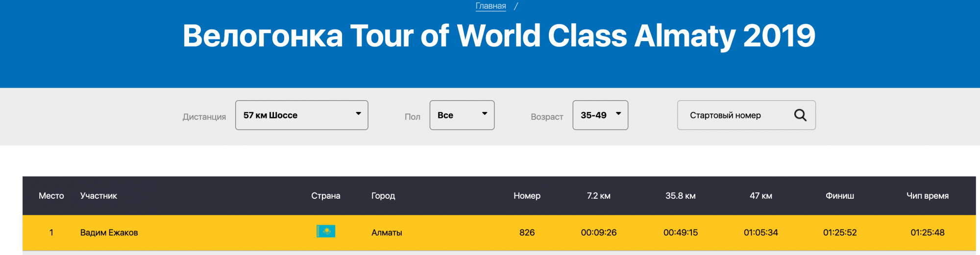This screenshot has height=255, width=980.
Task: Click the Финиш column header
Action: [x=839, y=196]
